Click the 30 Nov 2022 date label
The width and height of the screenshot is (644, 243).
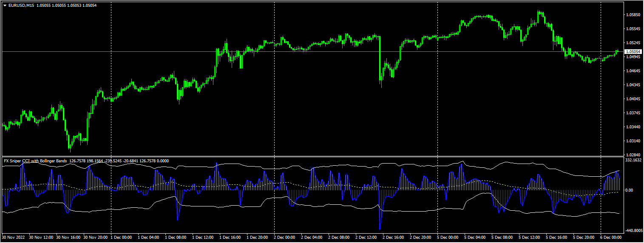coord(14,237)
